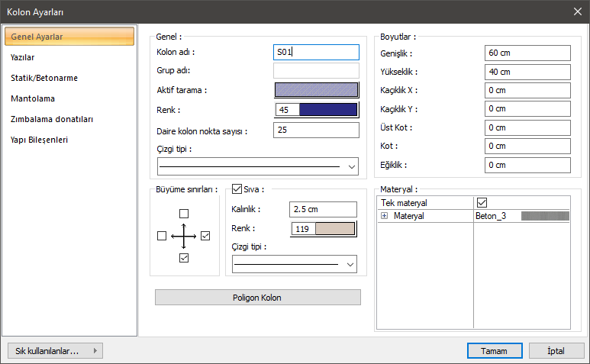Click the Aktif tarama hatch pattern preview
The height and width of the screenshot is (364, 590).
[x=316, y=90]
